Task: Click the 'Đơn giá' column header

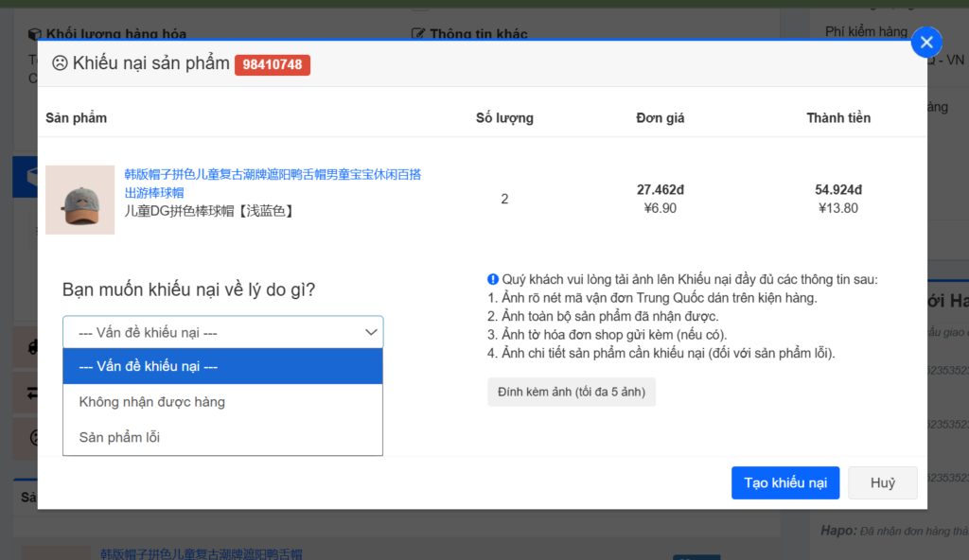Action: 661,118
